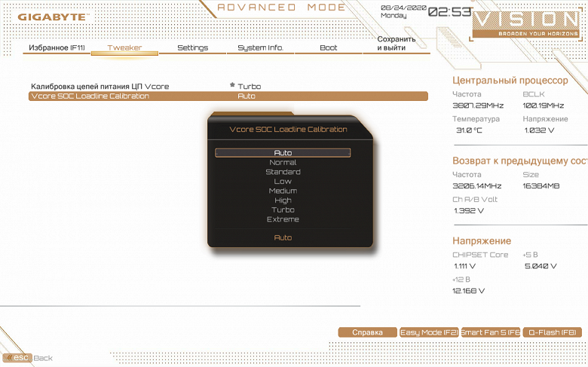Open the Settings tab

click(x=193, y=47)
